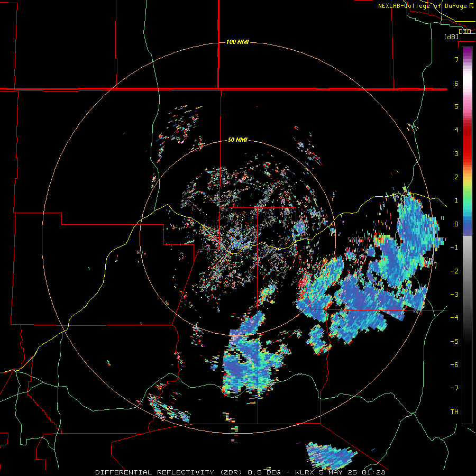Click the "5 MAY 25" date in the caption
The image size is (476, 476).
(337, 472)
